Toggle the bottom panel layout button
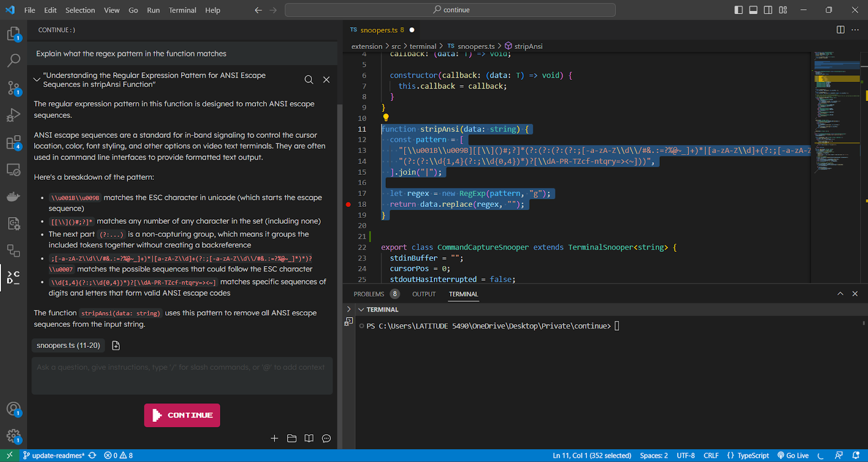Screen dimensions: 868x462 click(x=753, y=10)
